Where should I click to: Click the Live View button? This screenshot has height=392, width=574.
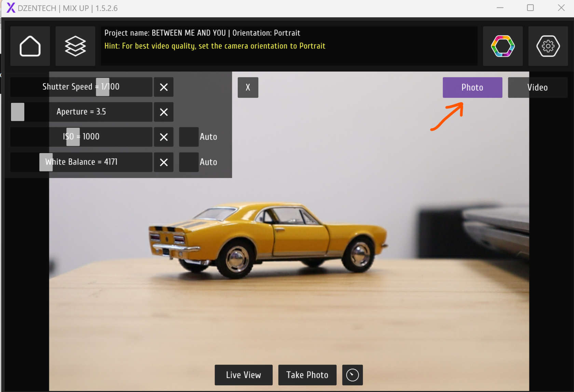point(244,375)
